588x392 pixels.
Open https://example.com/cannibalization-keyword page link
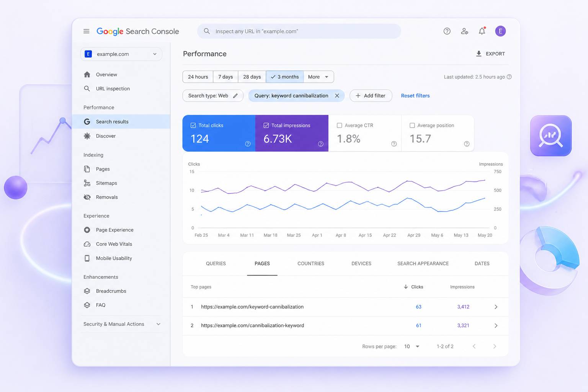(252, 326)
